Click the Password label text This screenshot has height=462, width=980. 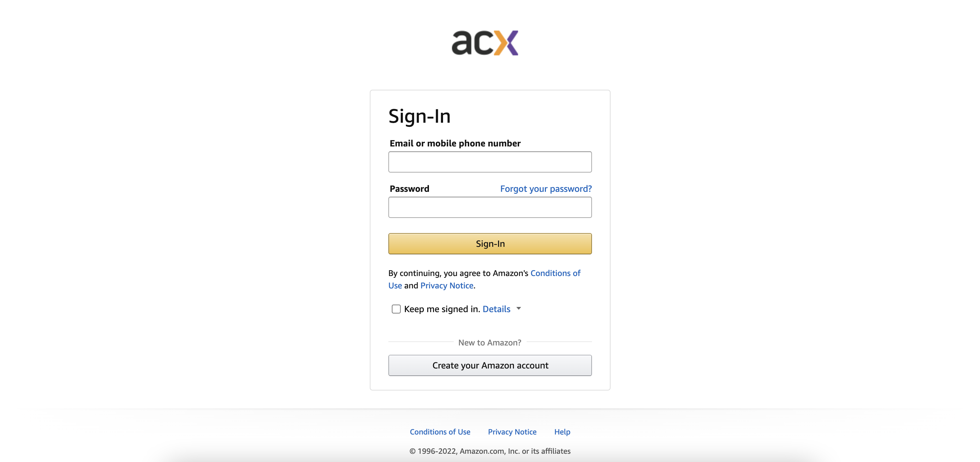pos(409,189)
